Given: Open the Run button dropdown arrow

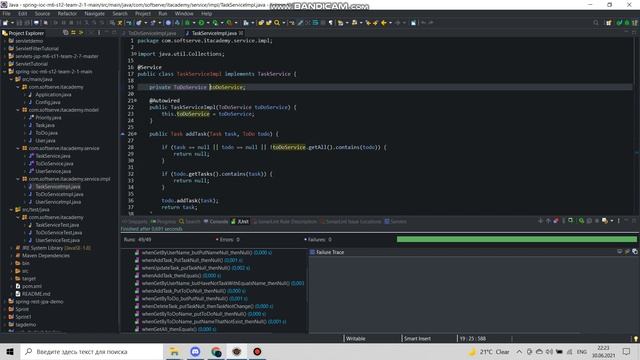Looking at the screenshot, I should click(x=207, y=23).
